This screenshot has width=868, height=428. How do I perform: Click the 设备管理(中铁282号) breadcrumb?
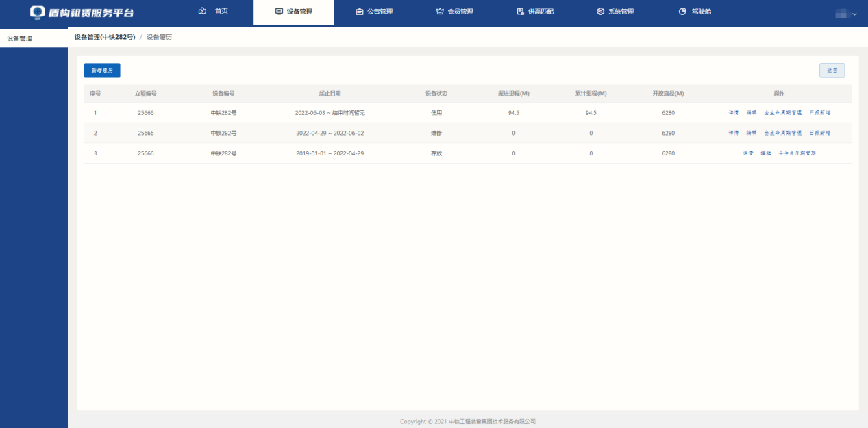click(105, 37)
